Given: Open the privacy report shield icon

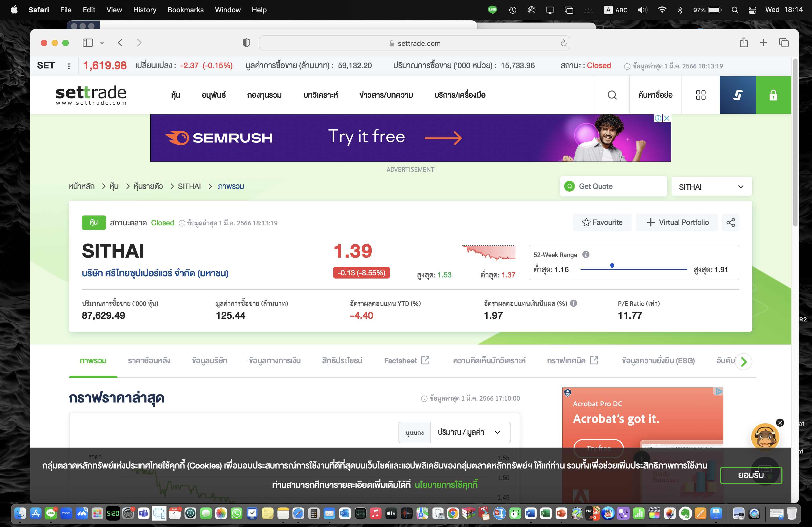Looking at the screenshot, I should [x=246, y=43].
